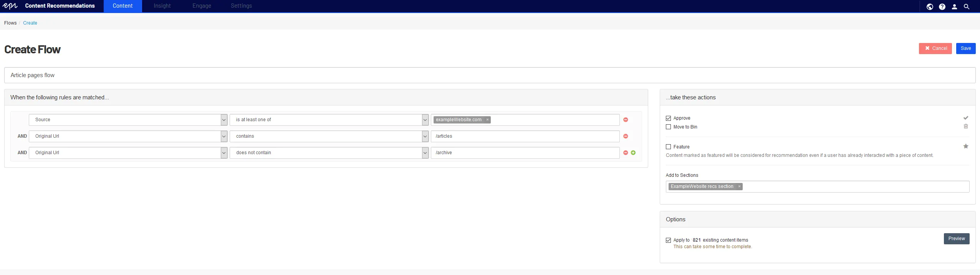The height and width of the screenshot is (275, 980).
Task: Open the globe icon in top bar
Action: 930,7
